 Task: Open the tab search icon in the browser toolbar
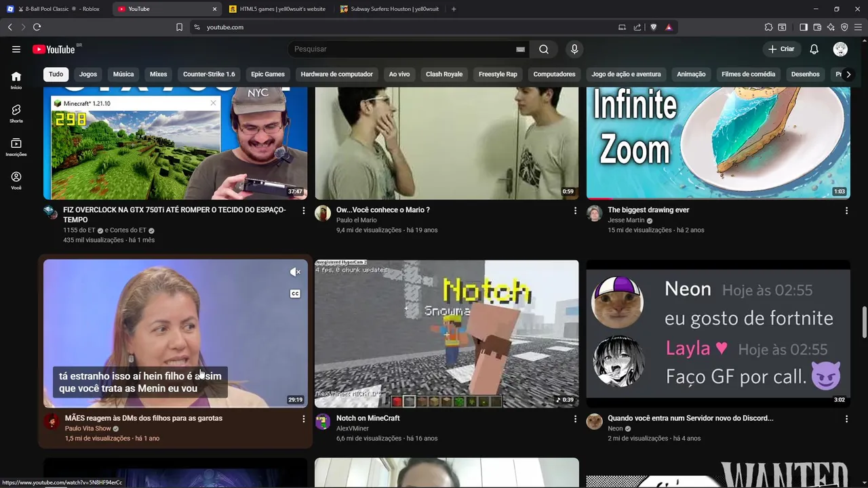point(782,27)
